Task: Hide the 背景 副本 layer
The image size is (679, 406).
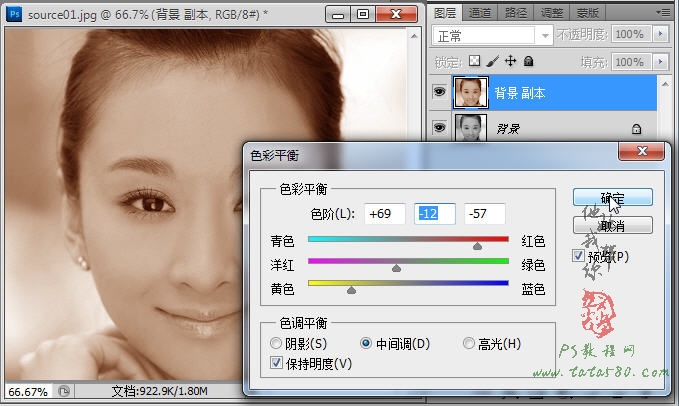Action: (439, 92)
